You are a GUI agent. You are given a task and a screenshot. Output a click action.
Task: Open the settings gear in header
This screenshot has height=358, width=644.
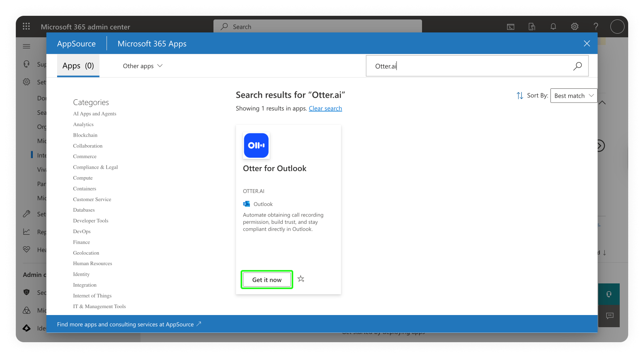[x=574, y=27]
